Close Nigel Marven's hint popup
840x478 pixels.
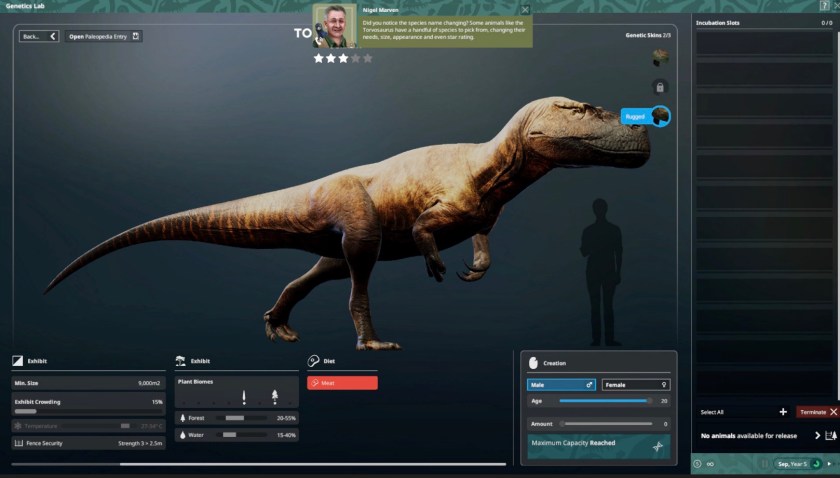(x=525, y=10)
